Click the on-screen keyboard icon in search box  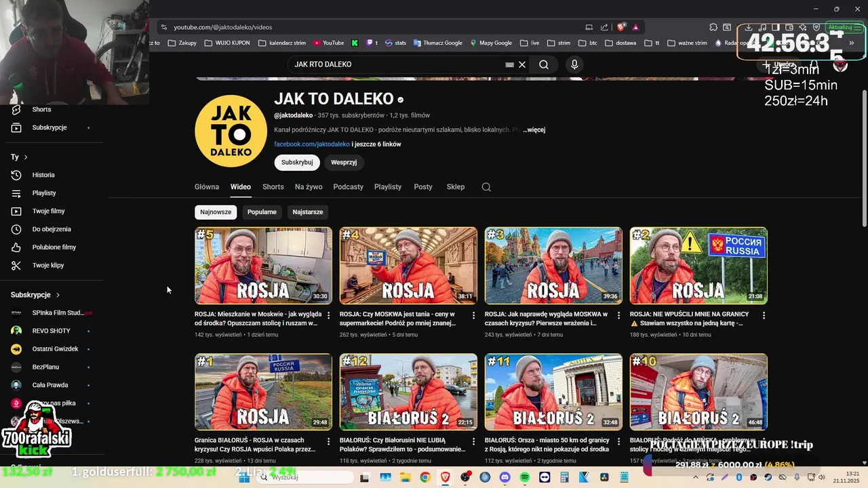pos(509,64)
